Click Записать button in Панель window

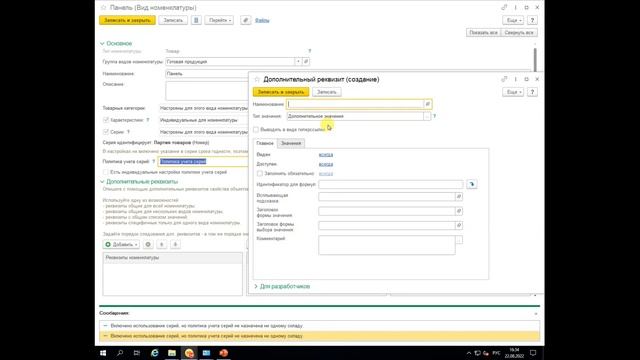(173, 20)
